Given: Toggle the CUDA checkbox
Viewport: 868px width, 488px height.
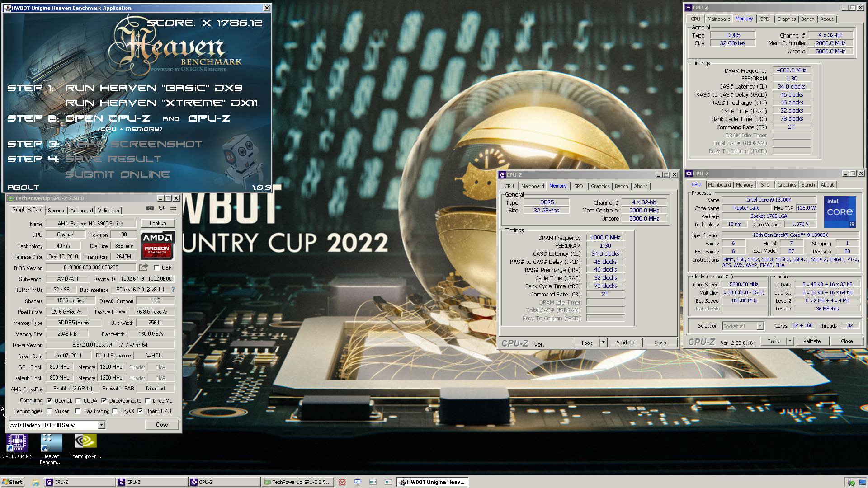Looking at the screenshot, I should click(x=78, y=400).
